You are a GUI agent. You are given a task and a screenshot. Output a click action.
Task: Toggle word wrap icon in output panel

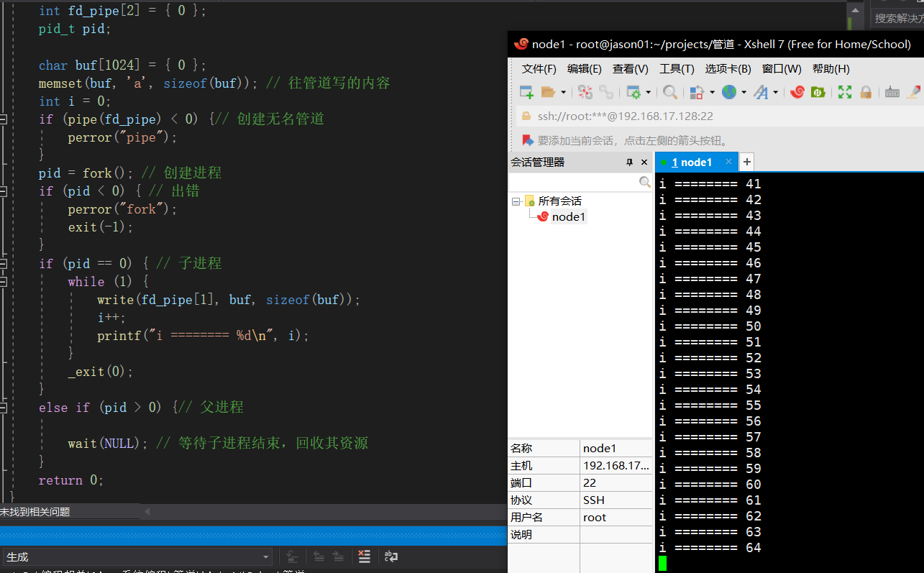point(391,556)
